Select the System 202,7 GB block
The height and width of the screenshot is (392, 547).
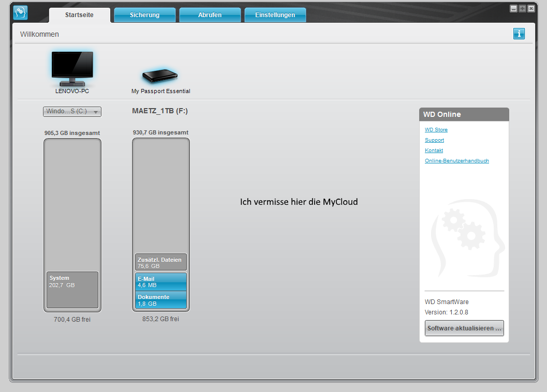pyautogui.click(x=72, y=290)
